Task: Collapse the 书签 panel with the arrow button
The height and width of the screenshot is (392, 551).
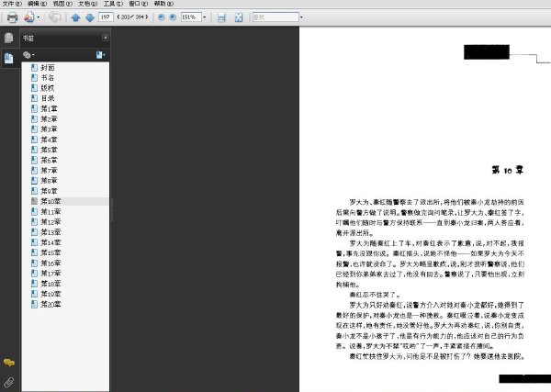Action: point(105,38)
